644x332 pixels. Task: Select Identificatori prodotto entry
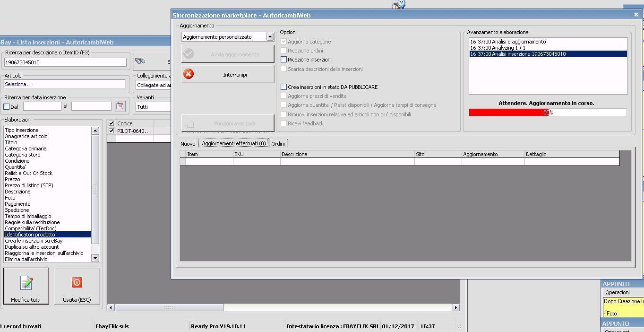point(47,235)
